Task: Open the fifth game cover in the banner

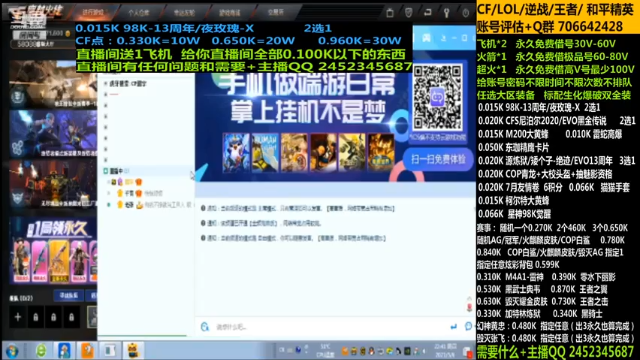Action: click(x=352, y=152)
